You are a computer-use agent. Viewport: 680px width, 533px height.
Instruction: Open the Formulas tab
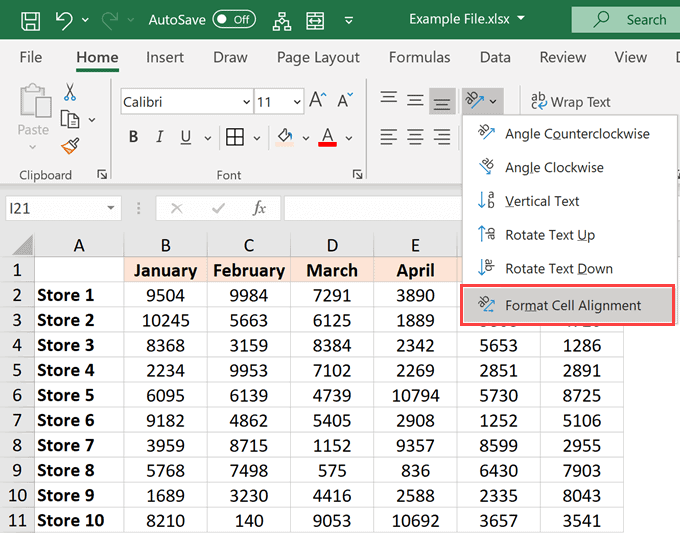coord(419,57)
